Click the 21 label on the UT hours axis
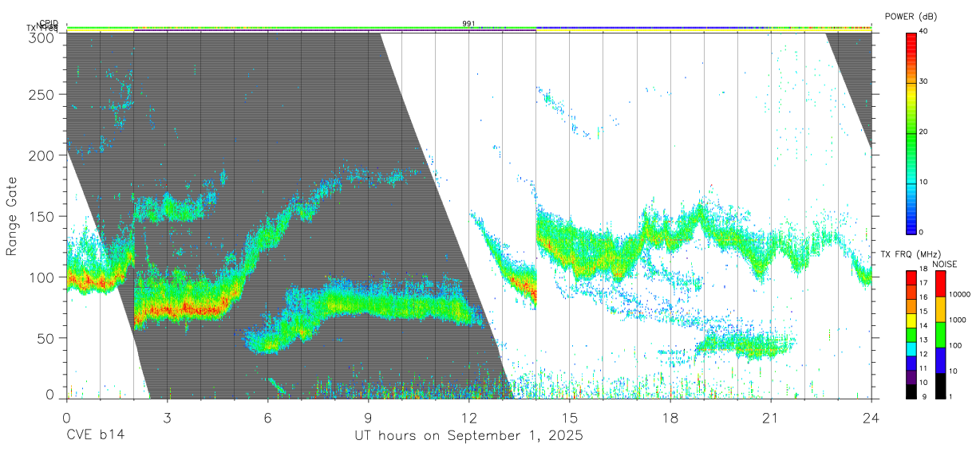This screenshot has width=980, height=452. [x=770, y=418]
